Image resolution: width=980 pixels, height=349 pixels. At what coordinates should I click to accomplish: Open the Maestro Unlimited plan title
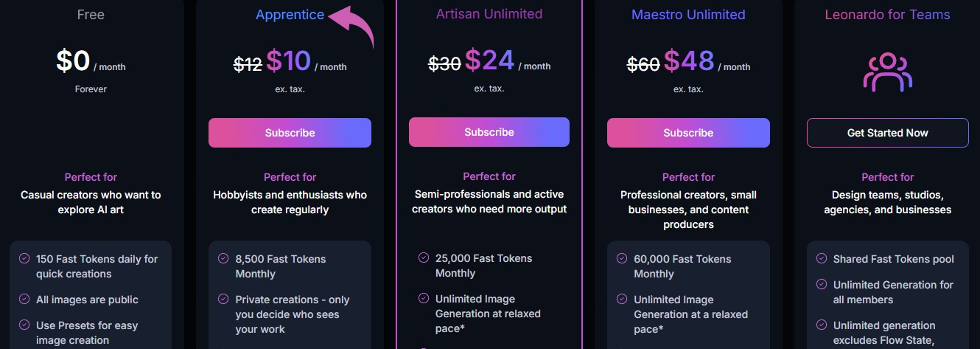[x=688, y=15]
